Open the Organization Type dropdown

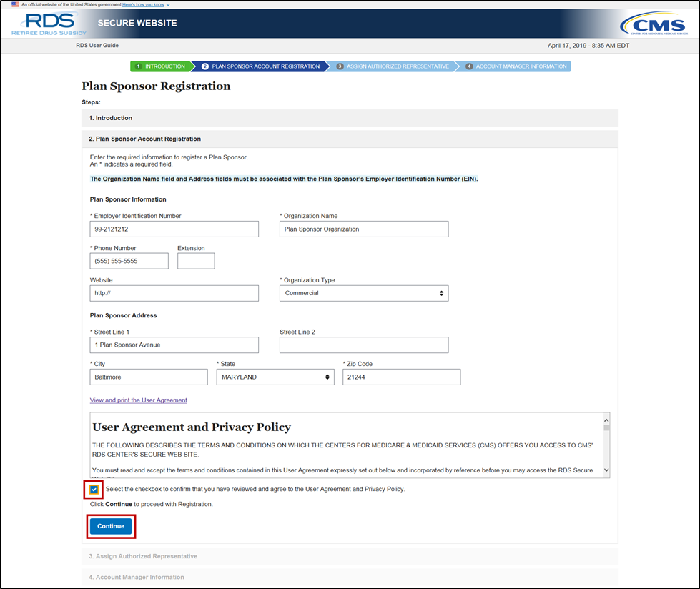click(x=363, y=293)
